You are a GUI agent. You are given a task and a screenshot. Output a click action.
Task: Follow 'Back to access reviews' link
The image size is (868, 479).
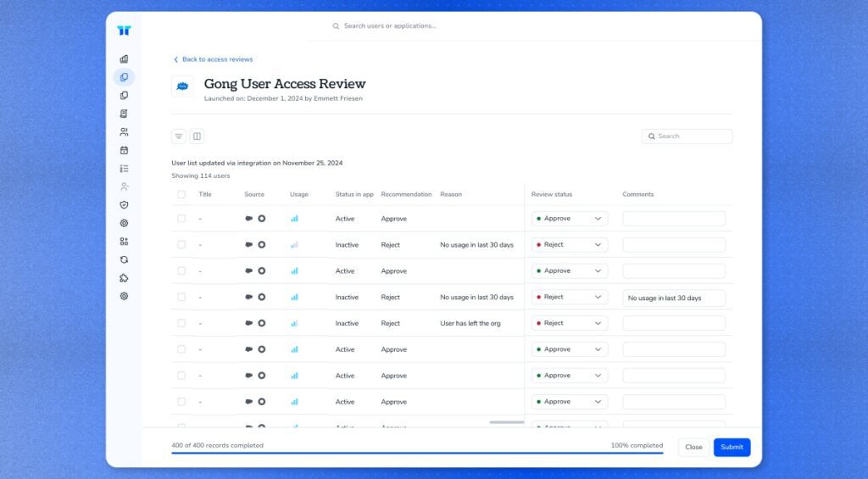218,59
